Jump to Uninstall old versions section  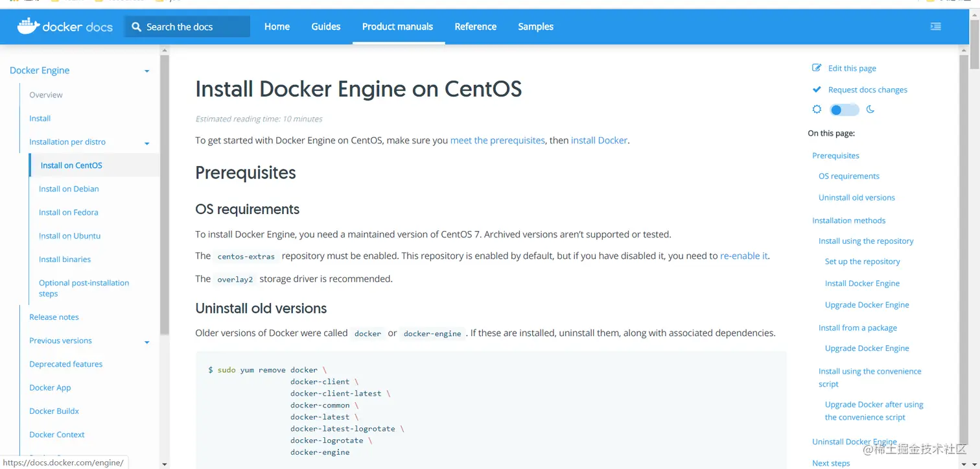click(856, 198)
